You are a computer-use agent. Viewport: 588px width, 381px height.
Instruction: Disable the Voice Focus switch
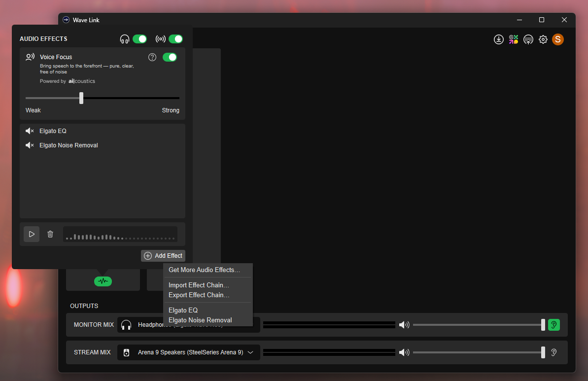(170, 57)
